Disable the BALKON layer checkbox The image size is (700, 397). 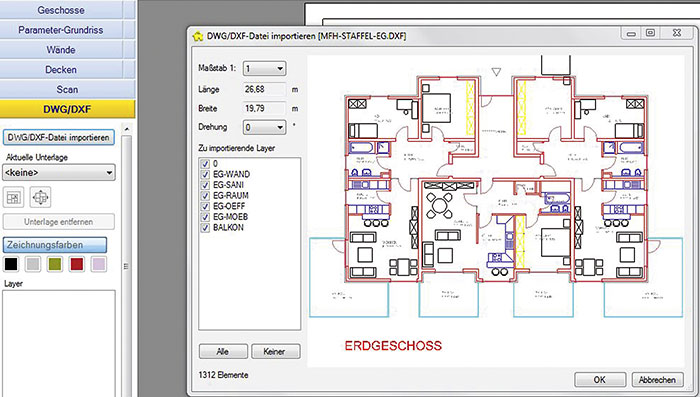pyautogui.click(x=205, y=228)
